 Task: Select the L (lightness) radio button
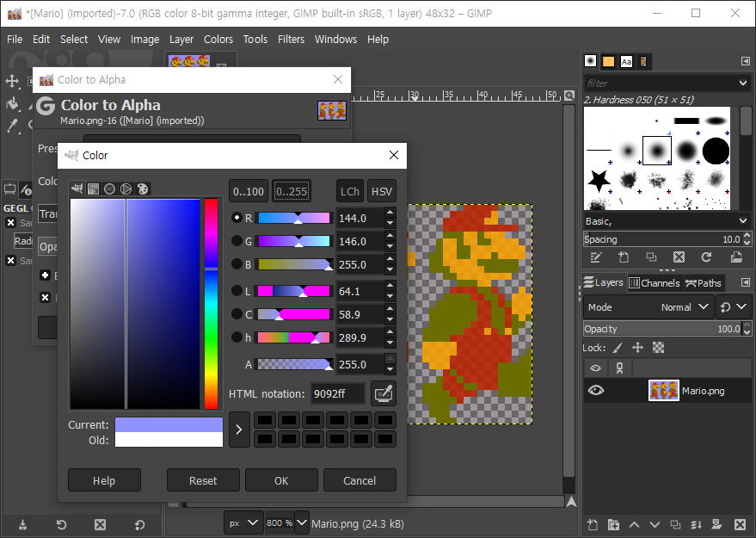[x=237, y=291]
